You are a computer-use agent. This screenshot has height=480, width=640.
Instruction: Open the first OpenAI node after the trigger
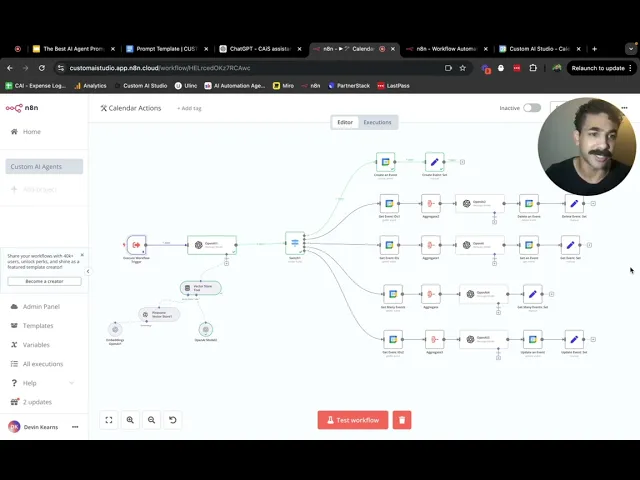(x=212, y=245)
